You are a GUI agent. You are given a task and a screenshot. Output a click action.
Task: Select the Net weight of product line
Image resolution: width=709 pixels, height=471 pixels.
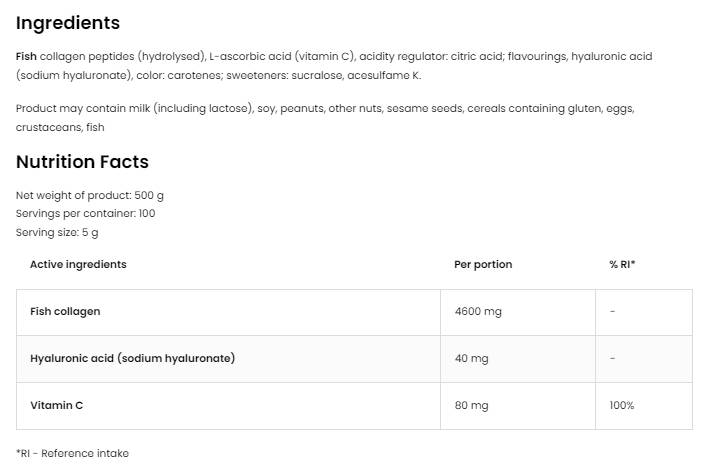90,195
